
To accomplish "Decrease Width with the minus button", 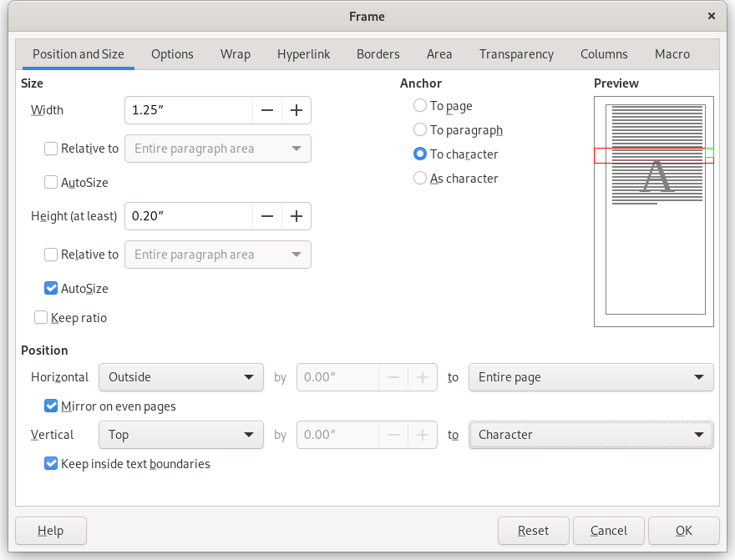I will tap(267, 110).
